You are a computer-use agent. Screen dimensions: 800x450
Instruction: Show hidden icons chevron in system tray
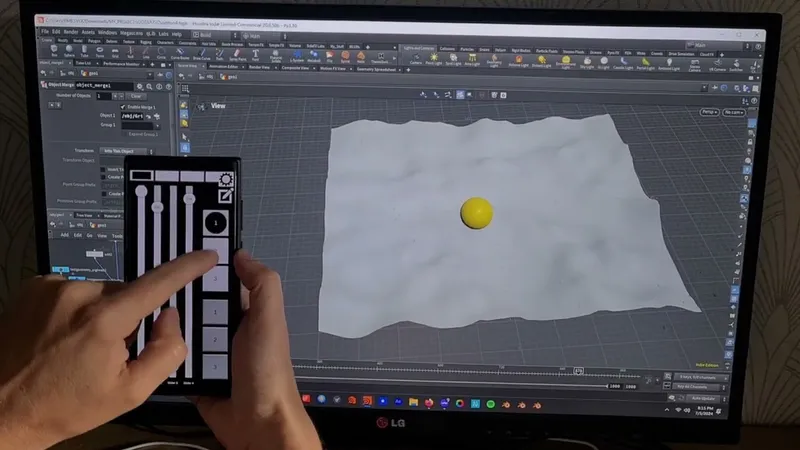(667, 410)
